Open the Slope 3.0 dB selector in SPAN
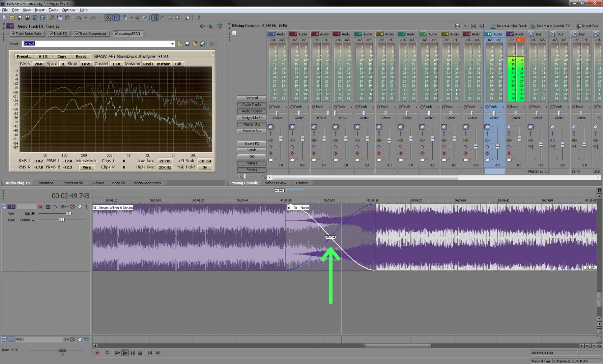Screen dimensions: 603x364 click(x=86, y=64)
